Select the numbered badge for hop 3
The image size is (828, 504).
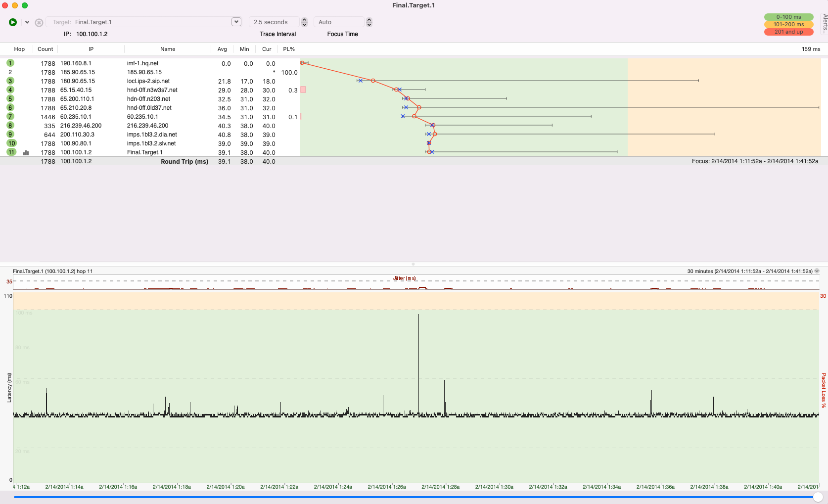click(x=11, y=81)
